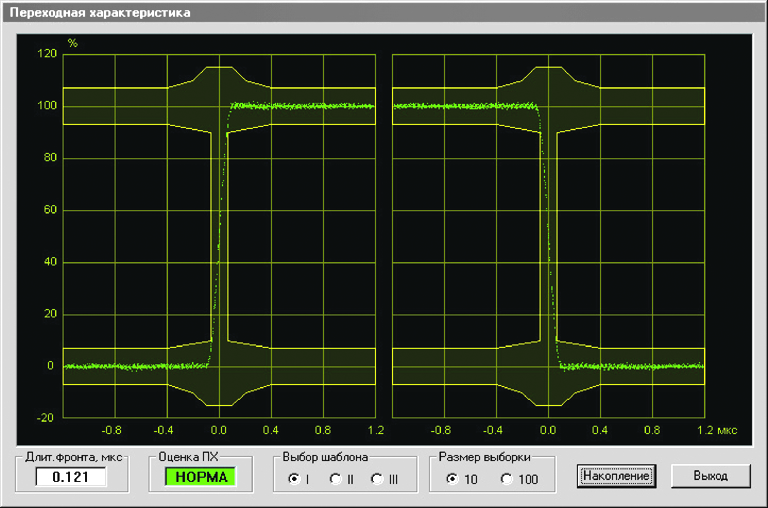Click the green НОРМА status indicator
768x508 pixels.
click(x=201, y=477)
